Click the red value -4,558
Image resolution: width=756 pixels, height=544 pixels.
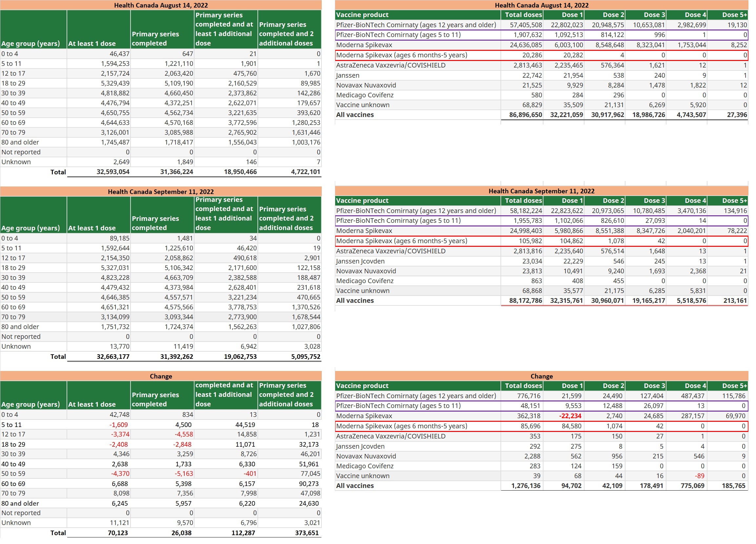162,435
